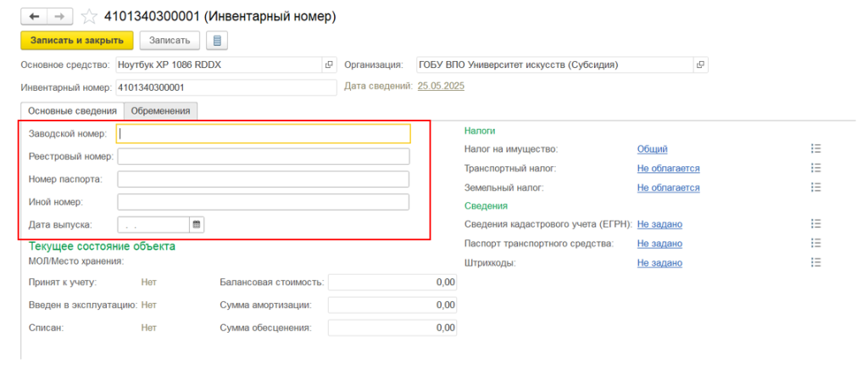Image resolution: width=868 pixels, height=370 pixels.
Task: Open Не задано link for Паспорт транспортного средства
Action: pyautogui.click(x=659, y=244)
